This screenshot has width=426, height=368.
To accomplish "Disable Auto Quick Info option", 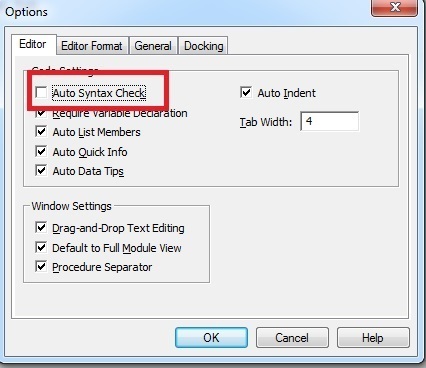I will coord(41,151).
